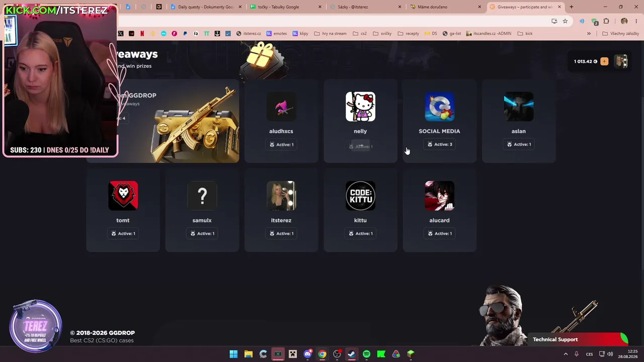
Task: Switch to the Sázky @itsterez tab
Action: (365, 7)
